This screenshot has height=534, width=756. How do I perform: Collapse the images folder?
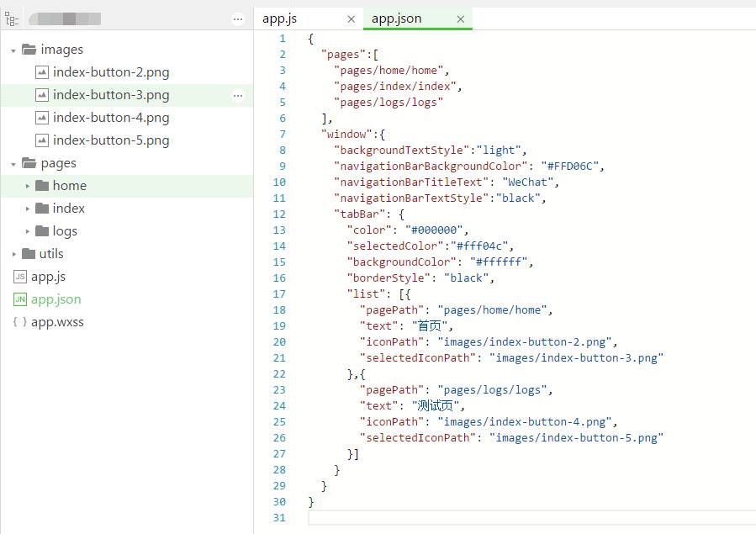(13, 50)
